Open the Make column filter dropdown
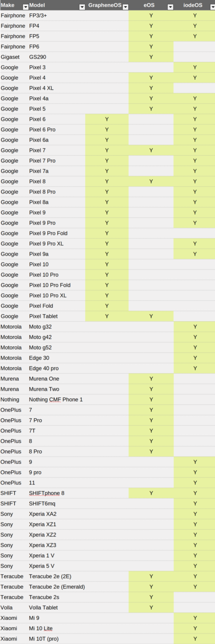 pos(25,7)
